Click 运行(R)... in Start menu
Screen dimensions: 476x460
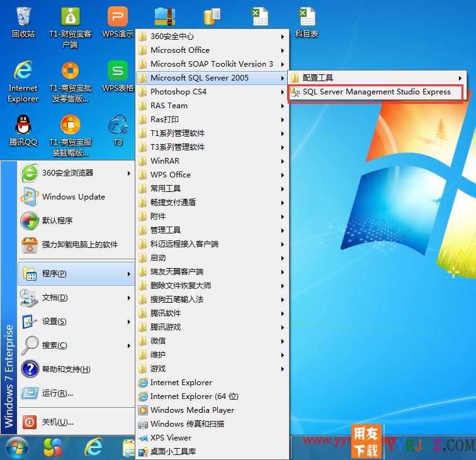[x=77, y=393]
